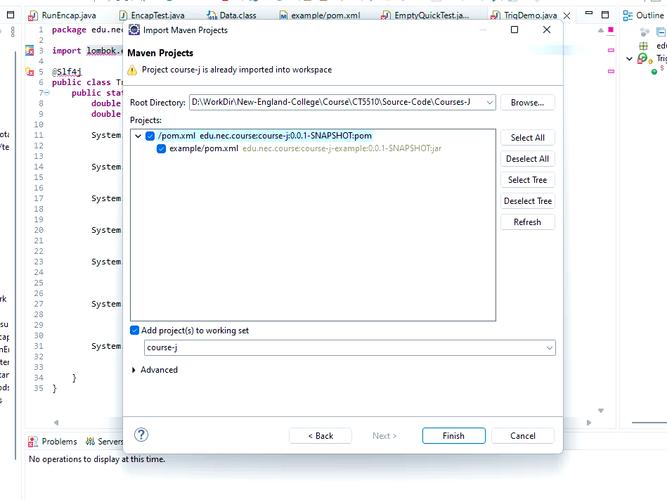Click the yellow warning icon in the dialog header
667x500 pixels.
[133, 71]
